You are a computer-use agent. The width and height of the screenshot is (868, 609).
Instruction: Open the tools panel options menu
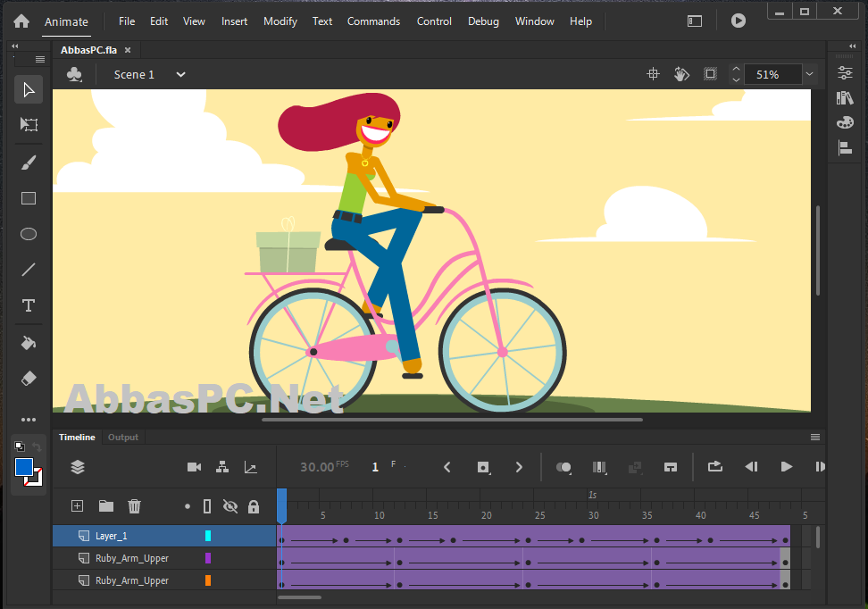pyautogui.click(x=40, y=59)
